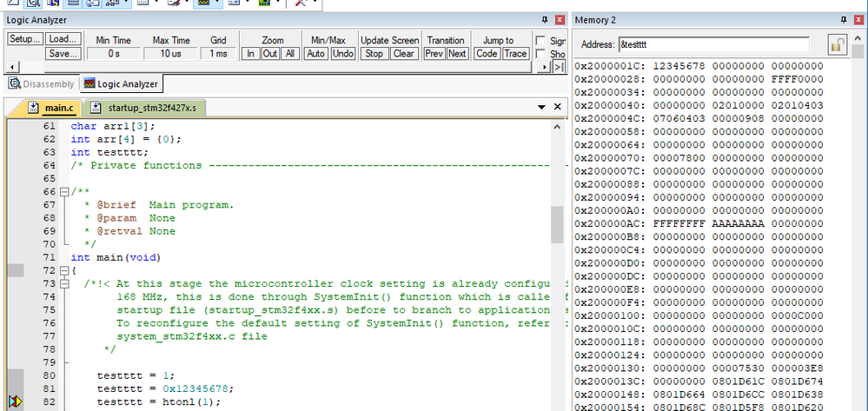
Task: Collapse the comment at line 73
Action: tap(63, 284)
